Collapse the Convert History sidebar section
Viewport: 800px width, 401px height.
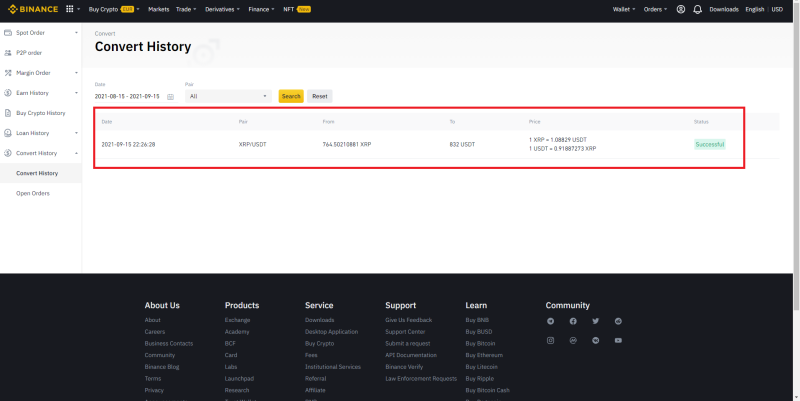76,153
